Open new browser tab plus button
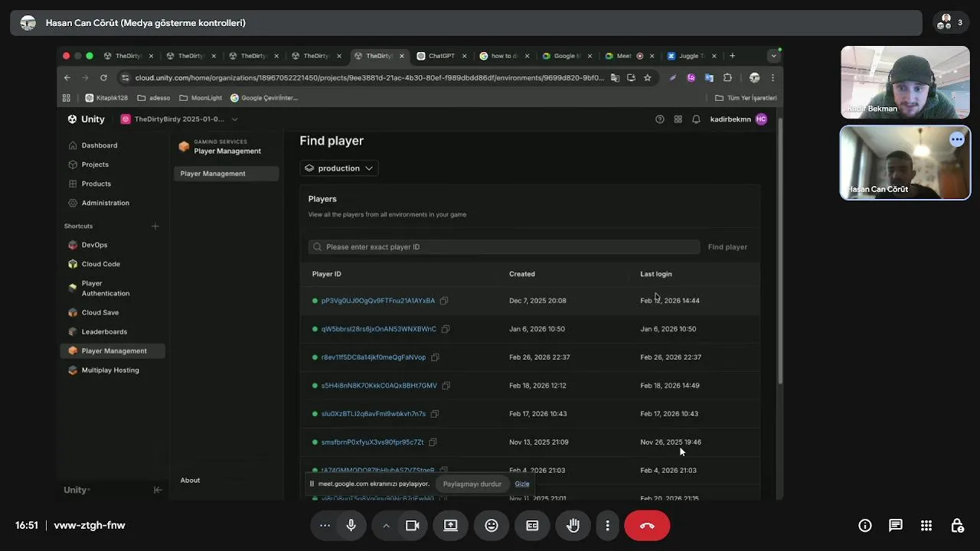980x551 pixels. point(732,56)
